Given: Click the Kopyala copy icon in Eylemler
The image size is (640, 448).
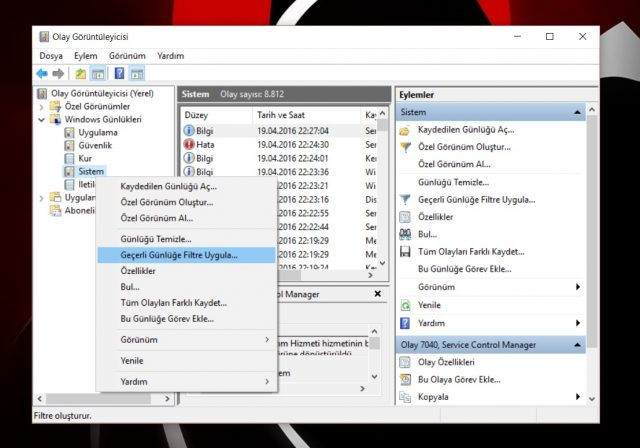Looking at the screenshot, I should click(x=405, y=397).
